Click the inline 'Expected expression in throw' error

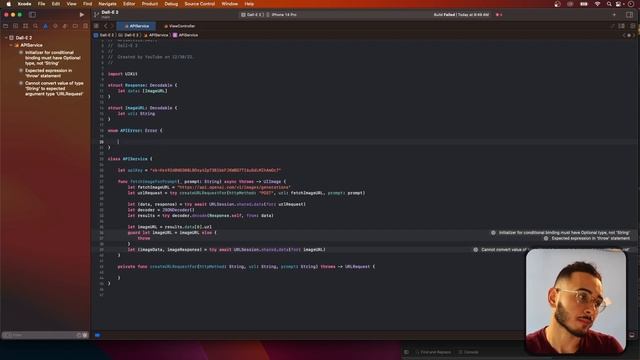tap(587, 238)
